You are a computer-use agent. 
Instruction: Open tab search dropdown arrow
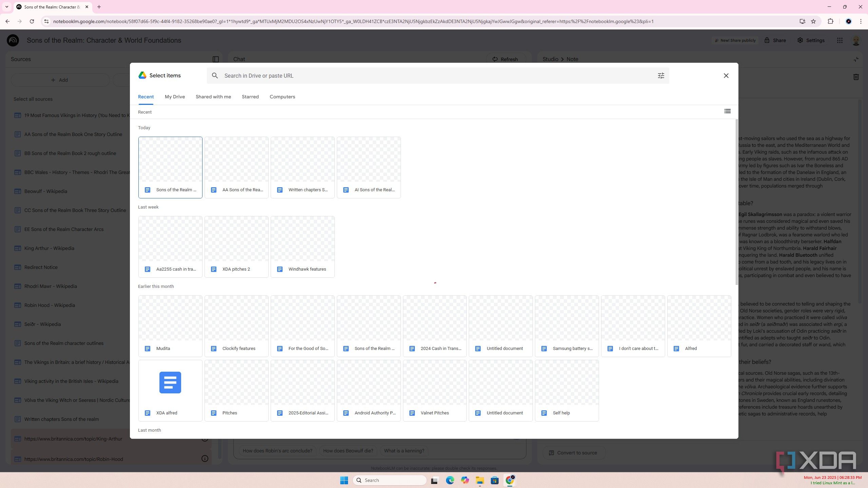point(6,7)
